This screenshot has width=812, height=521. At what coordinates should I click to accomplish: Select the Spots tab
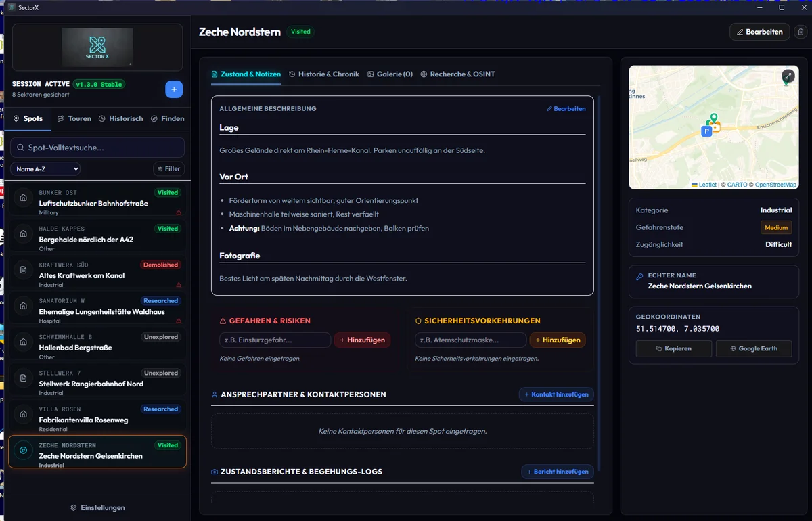coord(28,118)
